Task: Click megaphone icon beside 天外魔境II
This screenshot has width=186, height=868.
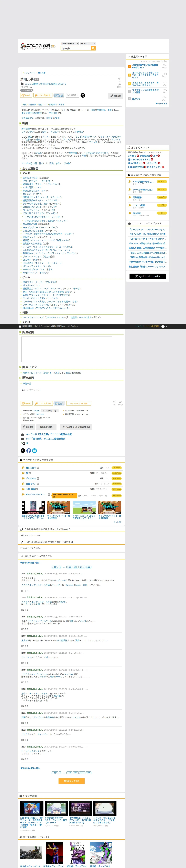Action: (x=130, y=197)
